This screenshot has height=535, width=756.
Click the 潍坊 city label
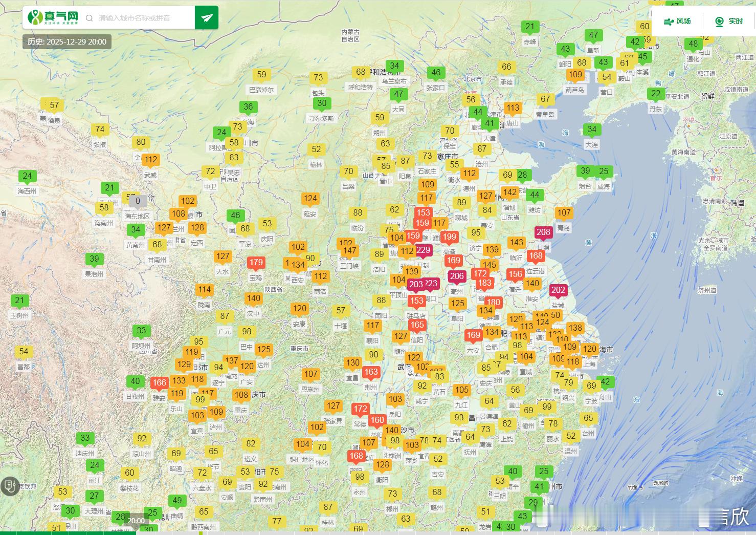534,210
